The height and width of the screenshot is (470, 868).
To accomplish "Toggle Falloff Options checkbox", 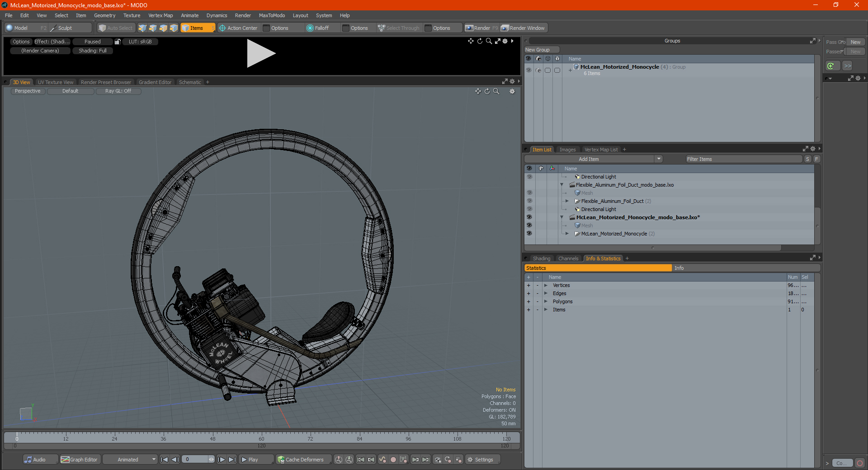I will pos(346,28).
